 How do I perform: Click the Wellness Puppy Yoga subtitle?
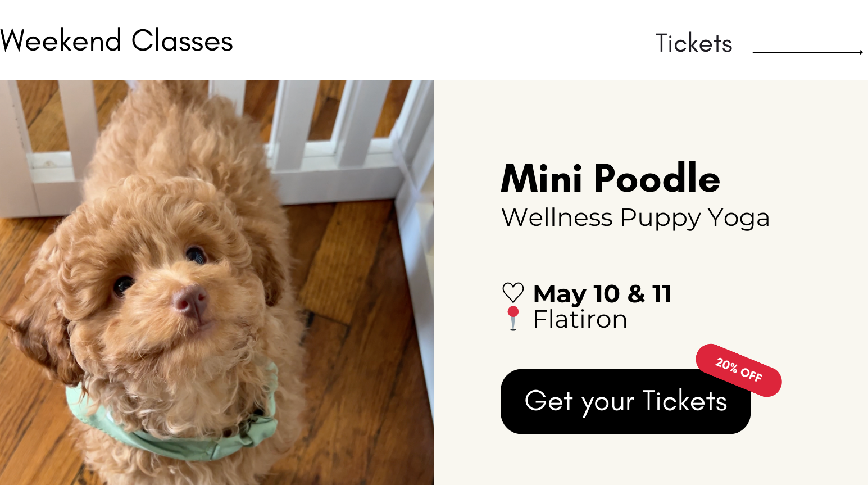635,218
